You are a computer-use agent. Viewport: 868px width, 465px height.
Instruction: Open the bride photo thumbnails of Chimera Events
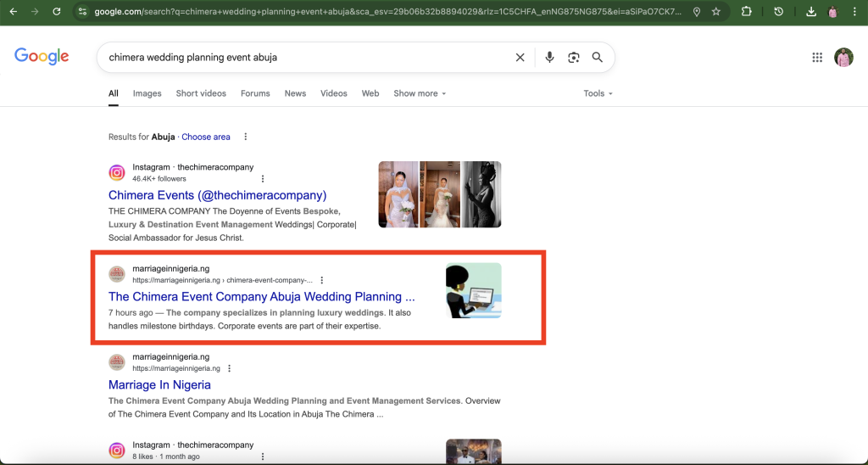click(440, 194)
